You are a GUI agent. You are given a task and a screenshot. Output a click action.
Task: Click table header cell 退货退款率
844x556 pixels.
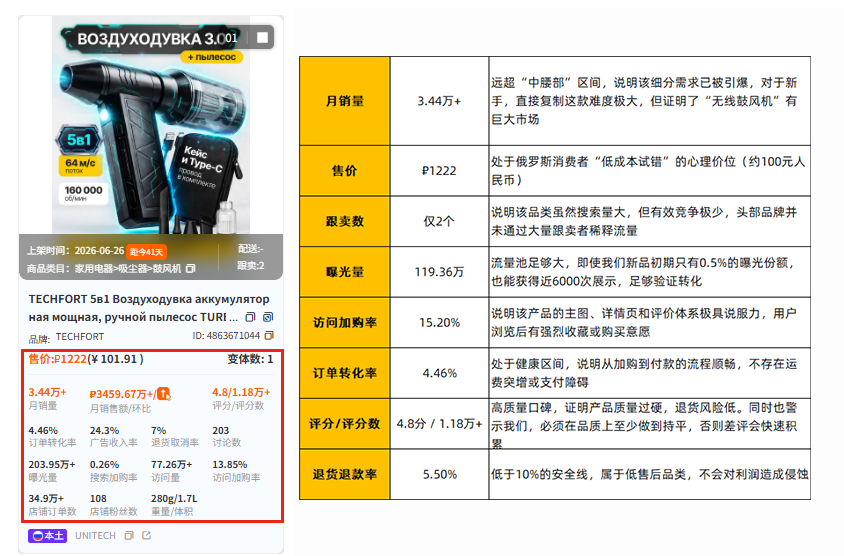click(344, 474)
